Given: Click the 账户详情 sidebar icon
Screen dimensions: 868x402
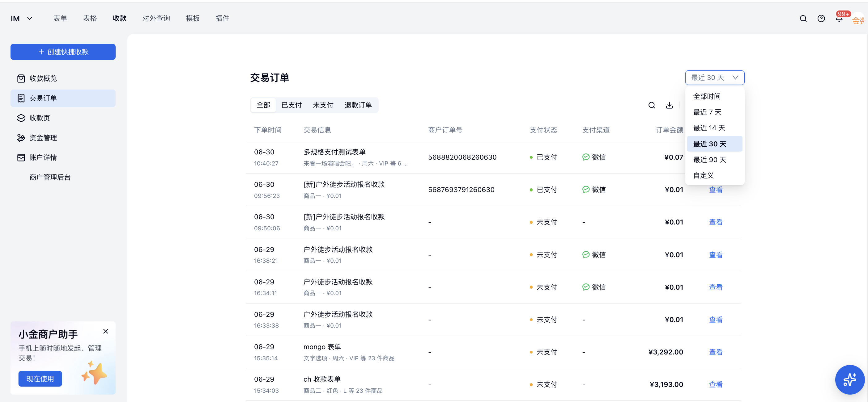Looking at the screenshot, I should point(21,157).
